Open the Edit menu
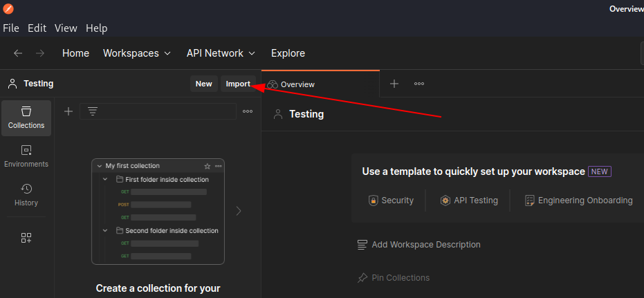 [37, 28]
